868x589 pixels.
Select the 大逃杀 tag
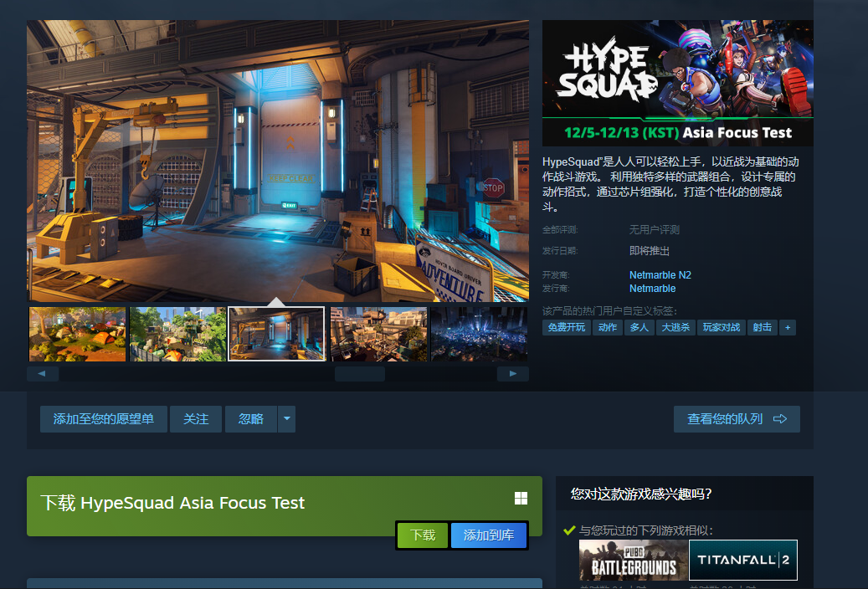[675, 327]
